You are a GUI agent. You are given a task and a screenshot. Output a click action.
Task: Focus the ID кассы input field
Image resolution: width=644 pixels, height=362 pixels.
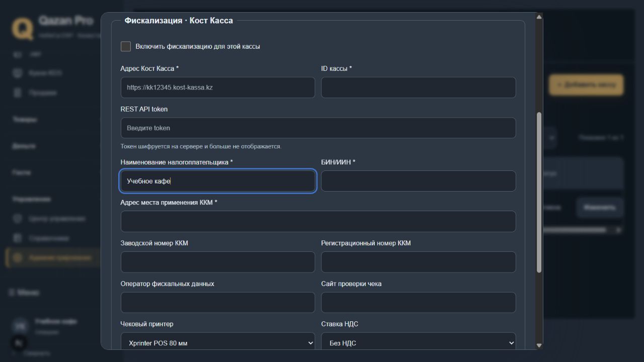pos(419,87)
